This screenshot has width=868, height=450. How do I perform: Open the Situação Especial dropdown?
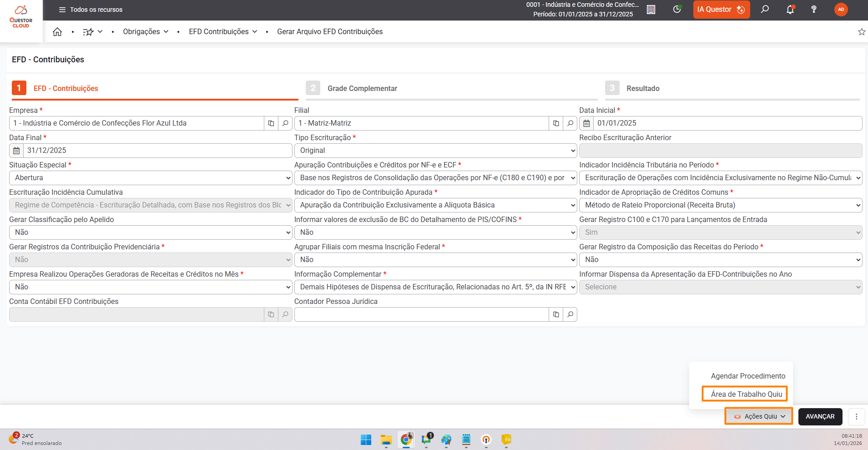(x=151, y=178)
